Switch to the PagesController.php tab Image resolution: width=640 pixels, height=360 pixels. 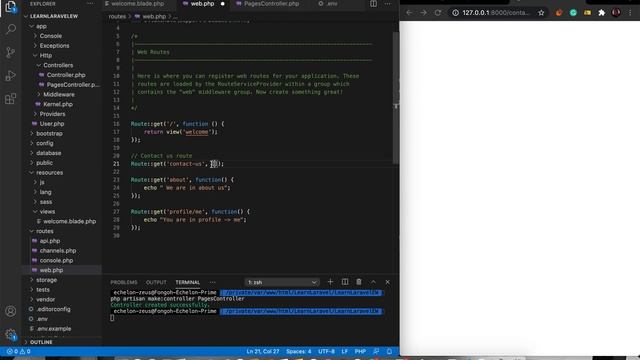pos(271,4)
